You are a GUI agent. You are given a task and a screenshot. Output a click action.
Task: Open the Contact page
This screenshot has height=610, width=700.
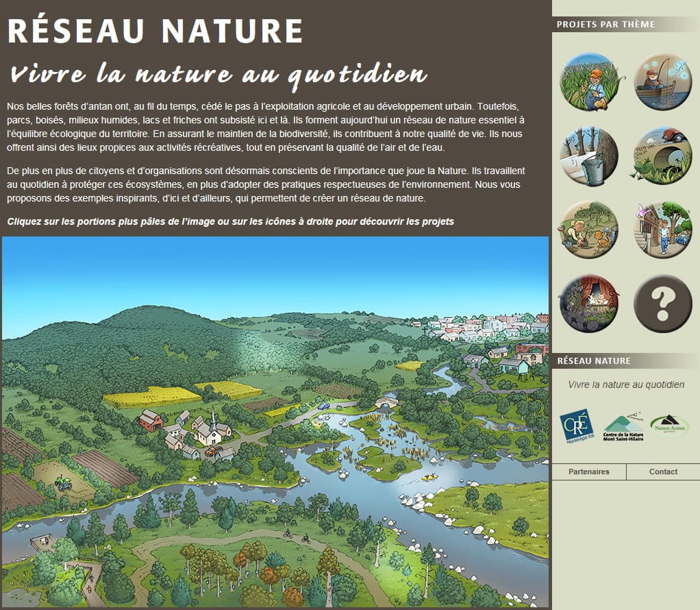pyautogui.click(x=663, y=472)
